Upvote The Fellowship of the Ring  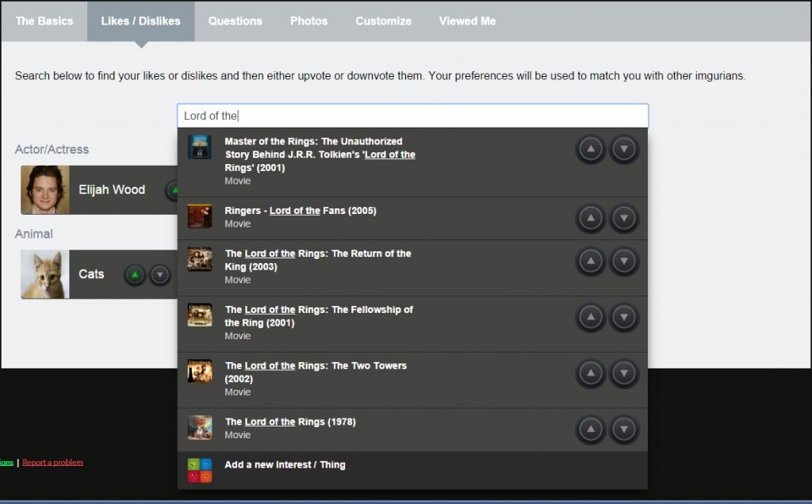click(590, 317)
